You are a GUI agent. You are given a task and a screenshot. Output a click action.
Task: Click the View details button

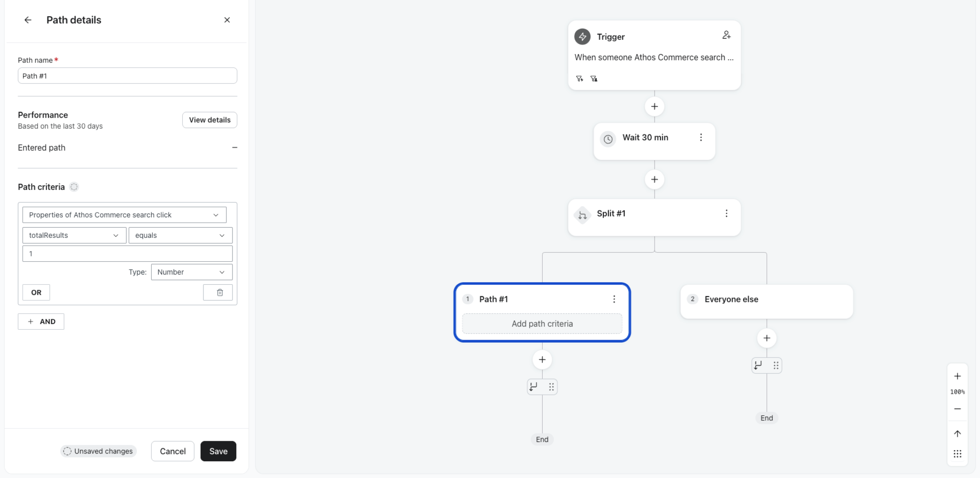(210, 120)
